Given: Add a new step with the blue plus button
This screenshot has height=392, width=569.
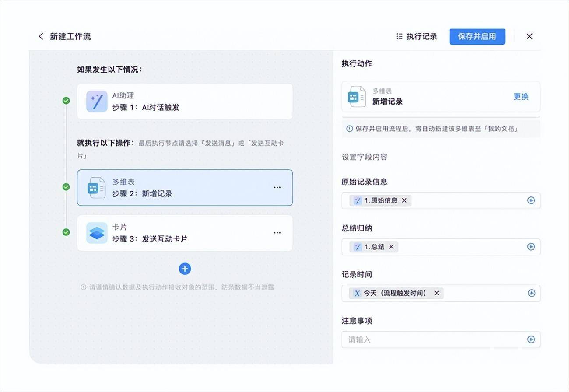Looking at the screenshot, I should 185,269.
